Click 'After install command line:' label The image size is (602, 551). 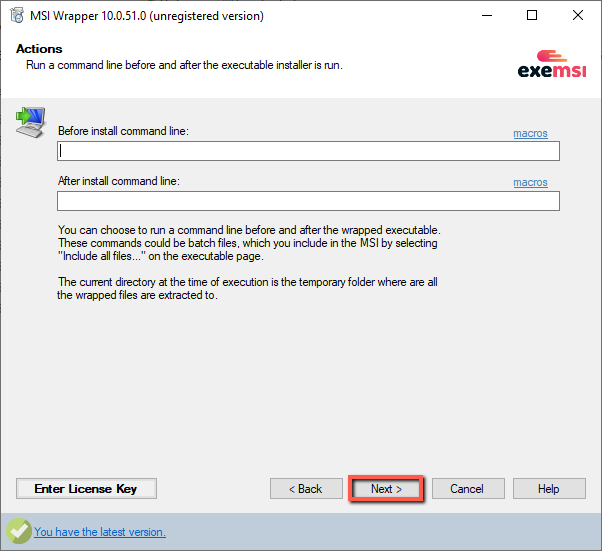click(x=119, y=181)
